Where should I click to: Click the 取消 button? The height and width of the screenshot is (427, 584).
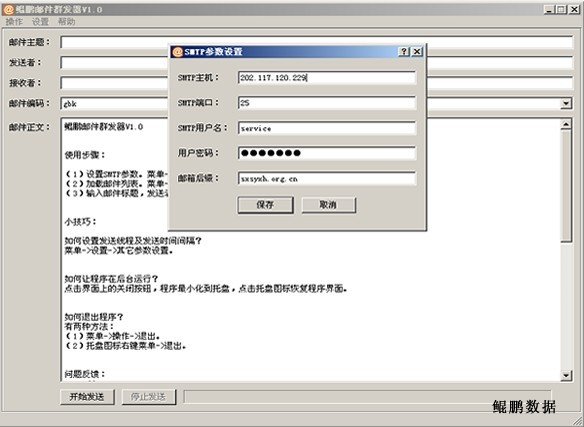328,205
